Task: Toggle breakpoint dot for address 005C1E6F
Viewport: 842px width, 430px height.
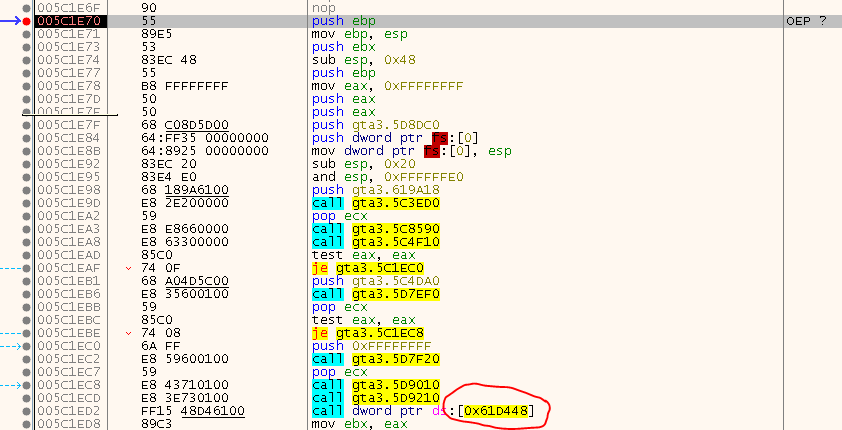Action: pos(26,8)
